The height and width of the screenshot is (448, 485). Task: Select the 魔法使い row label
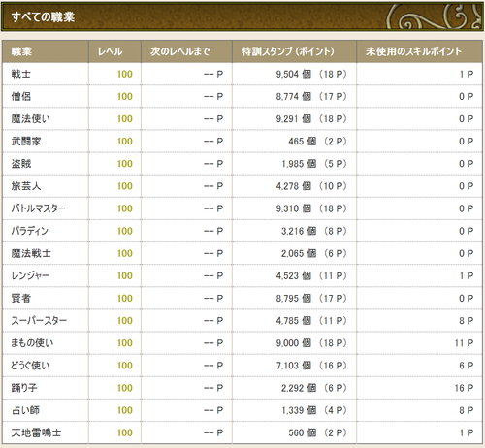(31, 118)
